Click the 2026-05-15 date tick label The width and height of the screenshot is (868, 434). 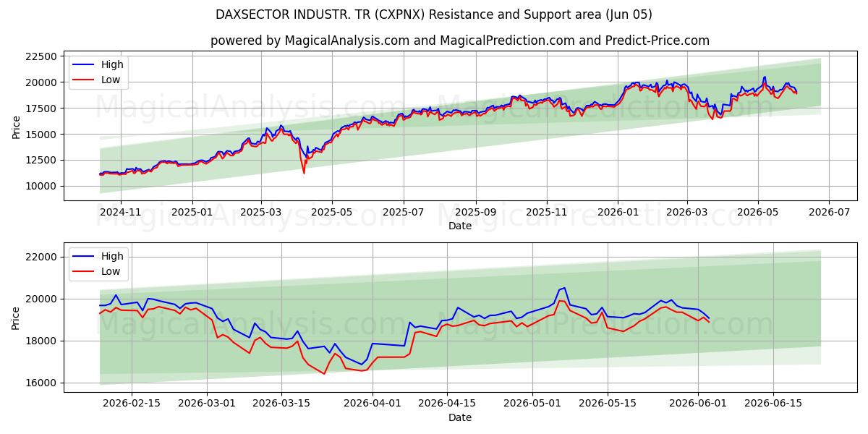coord(608,405)
